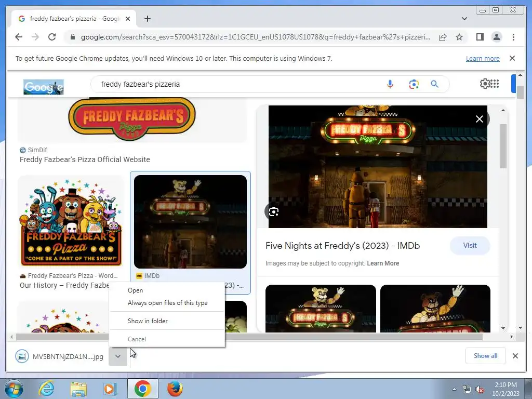Open the taskbar clock and date
Image resolution: width=532 pixels, height=399 pixels.
506,389
